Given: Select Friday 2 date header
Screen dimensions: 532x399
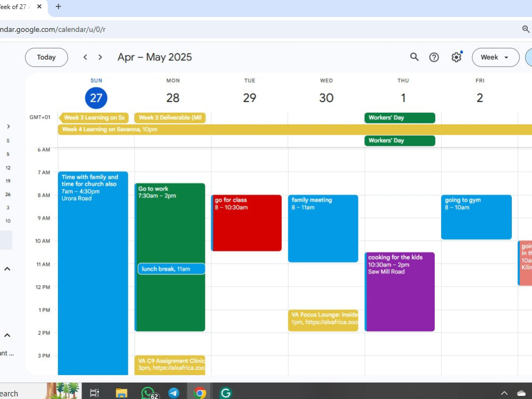Looking at the screenshot, I should coord(480,98).
